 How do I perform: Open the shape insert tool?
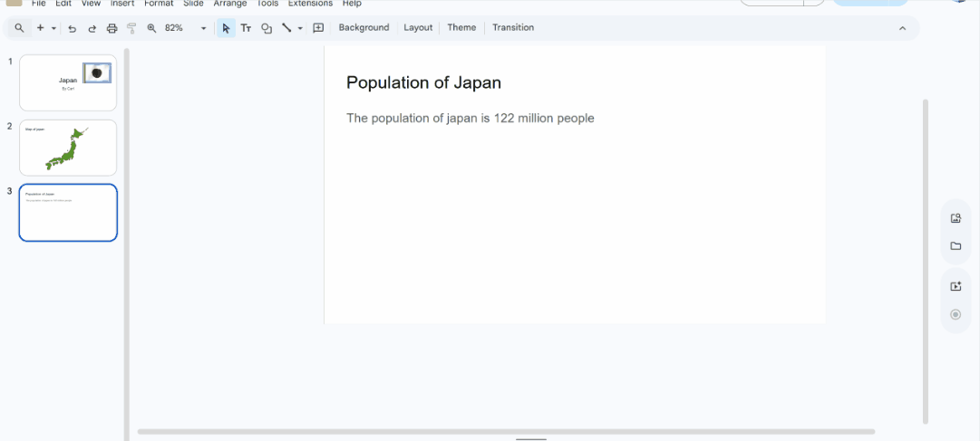(x=267, y=28)
